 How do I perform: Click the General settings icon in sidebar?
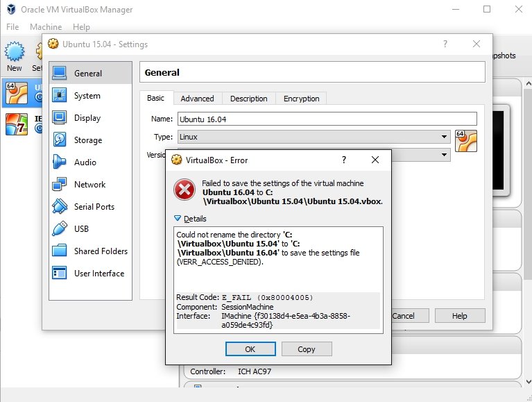point(60,73)
